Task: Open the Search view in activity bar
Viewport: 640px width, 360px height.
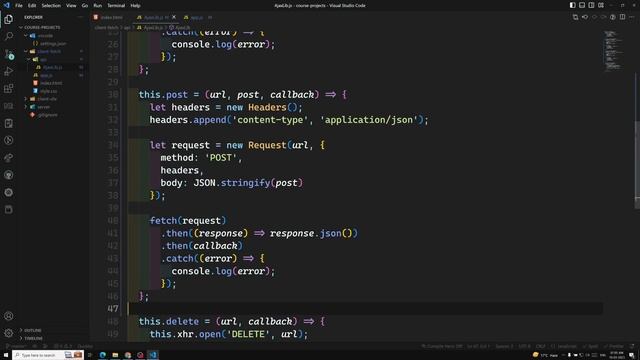Action: pyautogui.click(x=9, y=36)
